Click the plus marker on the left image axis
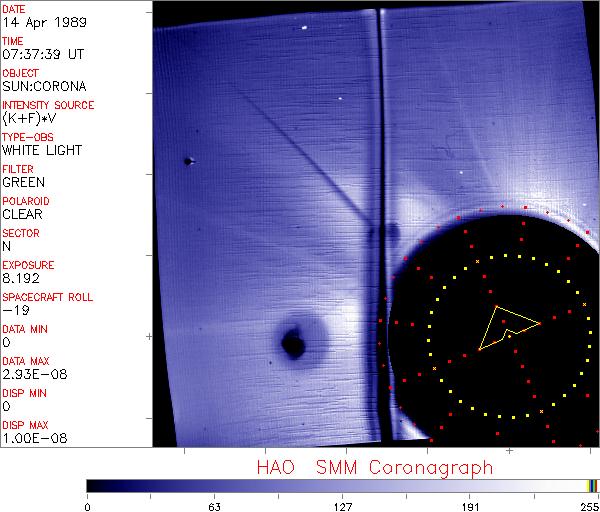Image resolution: width=600 pixels, height=512 pixels. (x=149, y=337)
